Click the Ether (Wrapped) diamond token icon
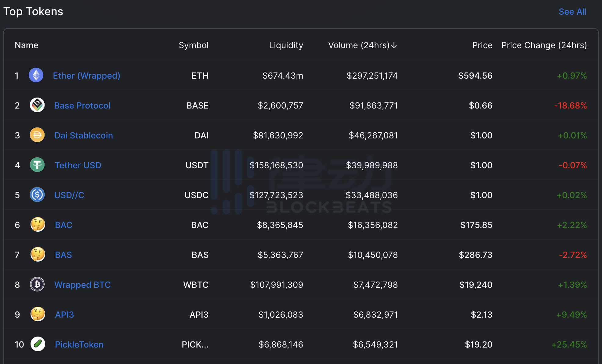Image resolution: width=602 pixels, height=364 pixels. coord(36,75)
